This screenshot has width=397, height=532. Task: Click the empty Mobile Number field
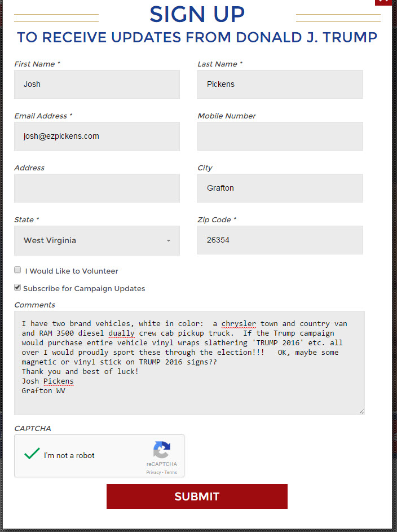[280, 137]
